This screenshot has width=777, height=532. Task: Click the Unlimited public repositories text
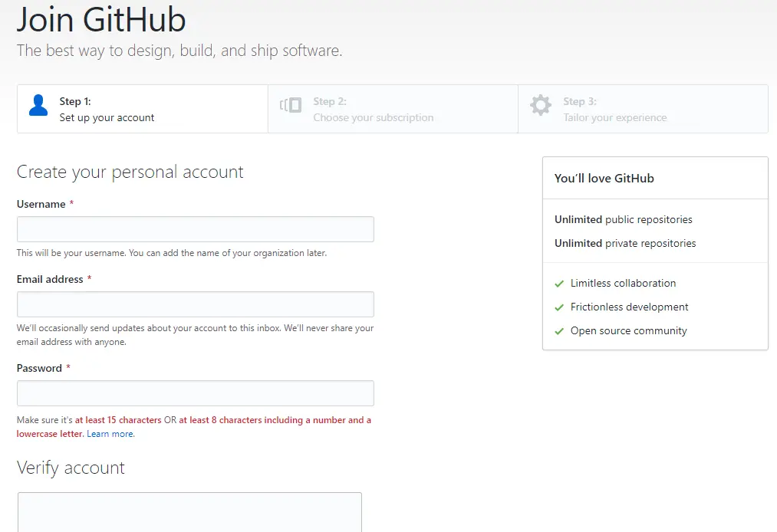(624, 219)
